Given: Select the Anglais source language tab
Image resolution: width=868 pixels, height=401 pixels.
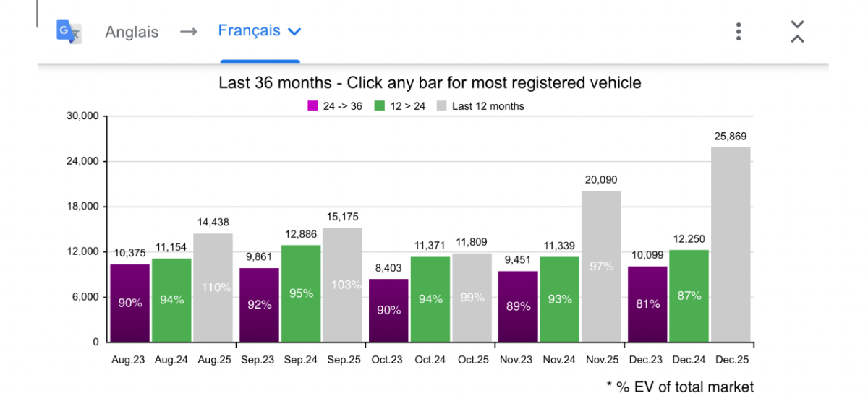Looking at the screenshot, I should point(132,33).
